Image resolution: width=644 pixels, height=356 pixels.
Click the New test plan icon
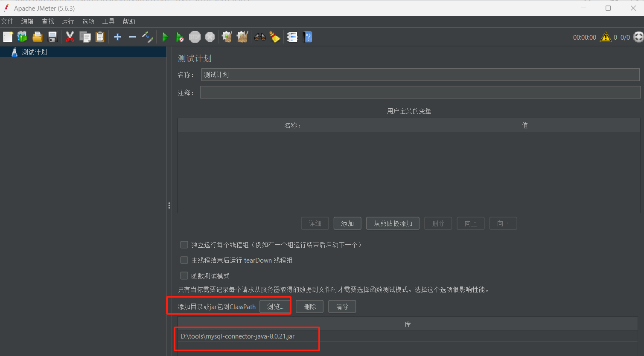pos(8,37)
